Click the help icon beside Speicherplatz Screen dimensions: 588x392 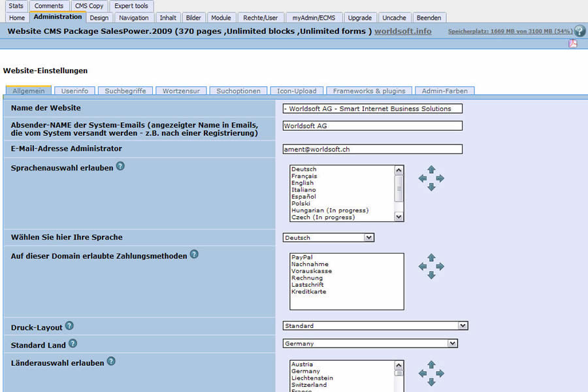pyautogui.click(x=580, y=31)
